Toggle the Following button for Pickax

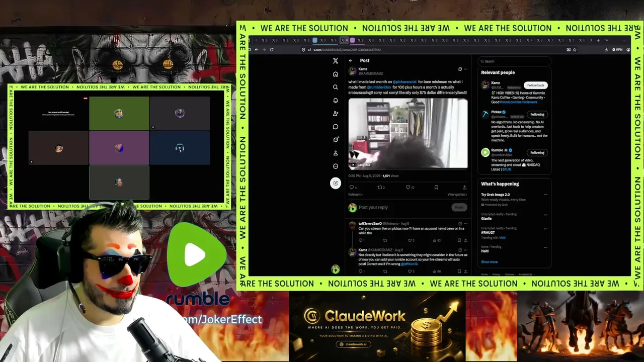[537, 115]
